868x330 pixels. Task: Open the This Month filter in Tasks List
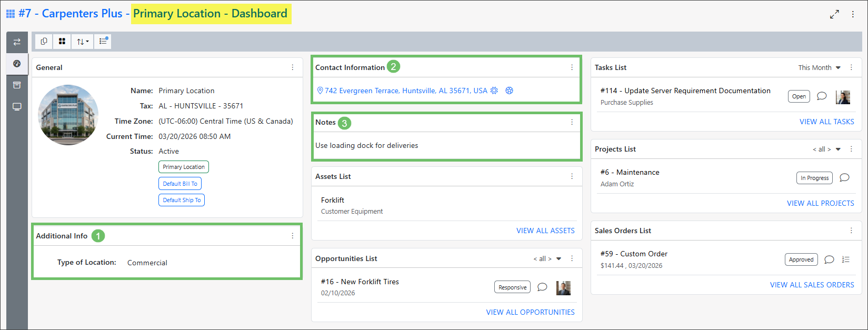point(820,67)
